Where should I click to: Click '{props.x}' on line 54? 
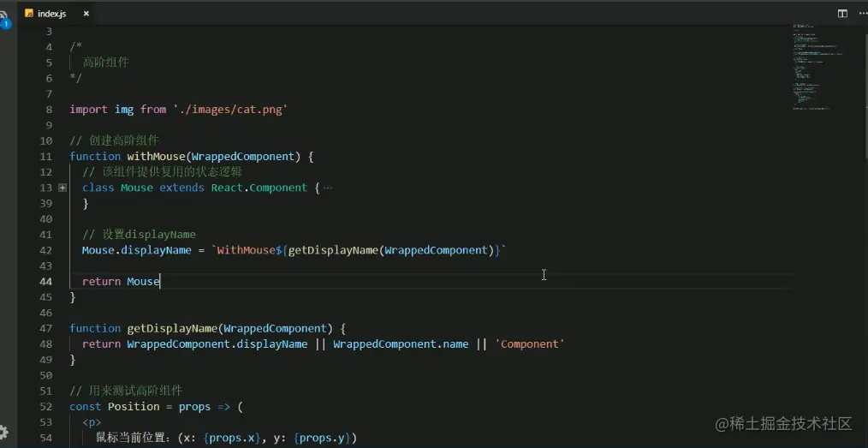point(232,438)
